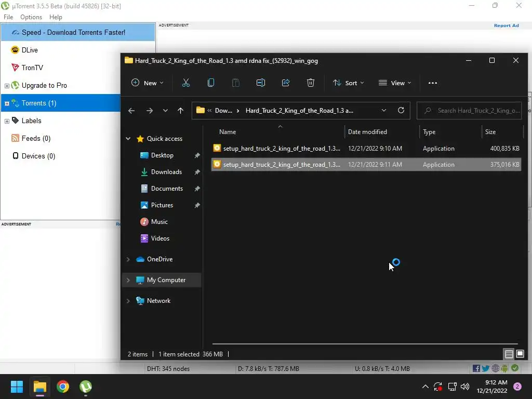Viewport: 532px width, 399px height.
Task: Go up one folder level arrow
Action: coord(180,111)
